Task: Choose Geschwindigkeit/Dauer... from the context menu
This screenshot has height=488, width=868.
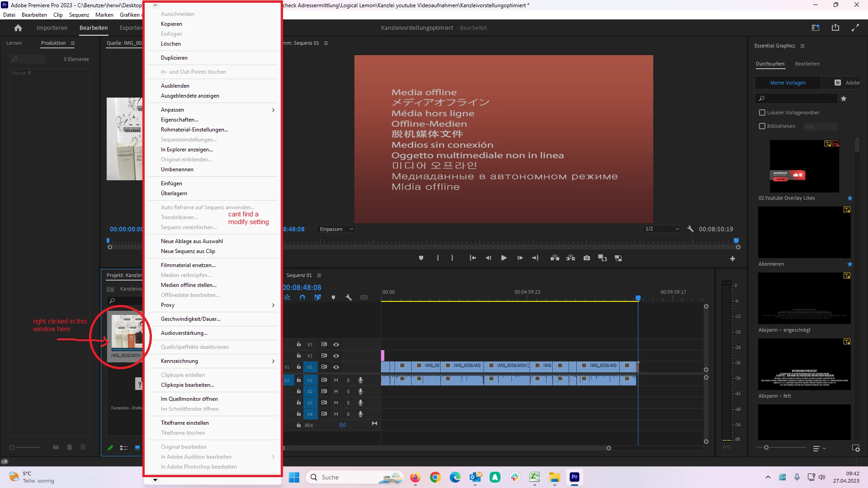Action: 190,319
